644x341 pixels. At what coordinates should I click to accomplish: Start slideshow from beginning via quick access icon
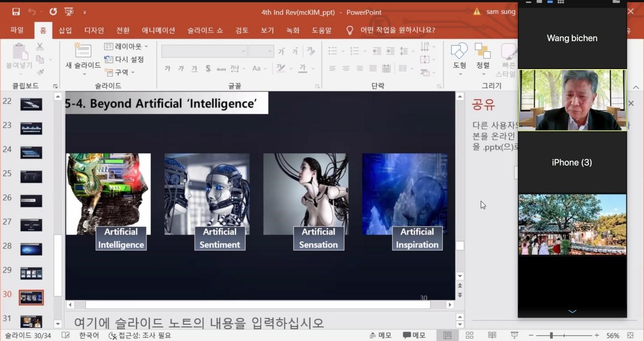[69, 12]
